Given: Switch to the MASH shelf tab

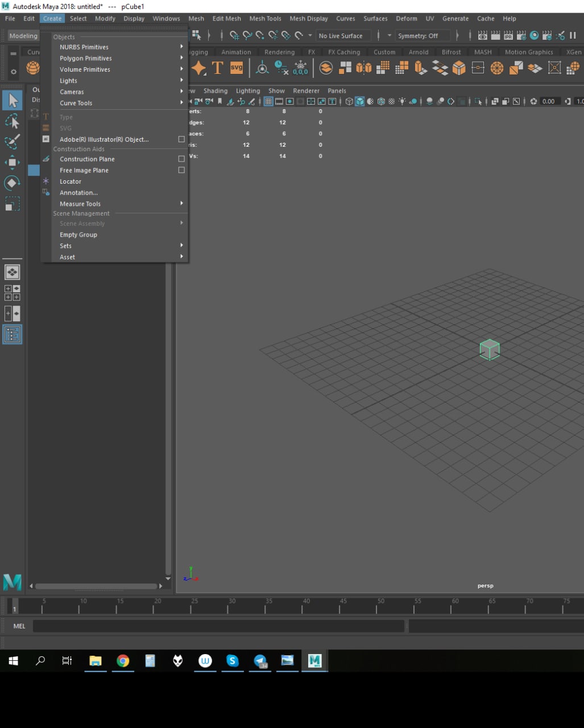Looking at the screenshot, I should pos(483,52).
